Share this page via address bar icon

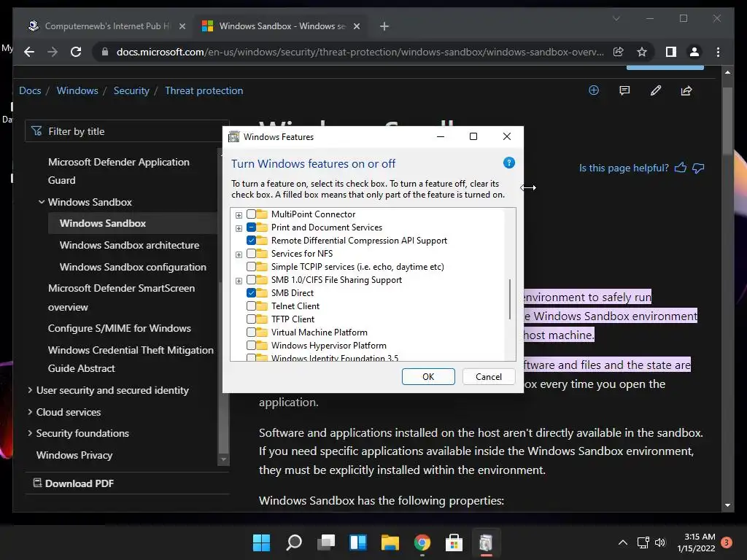click(619, 52)
